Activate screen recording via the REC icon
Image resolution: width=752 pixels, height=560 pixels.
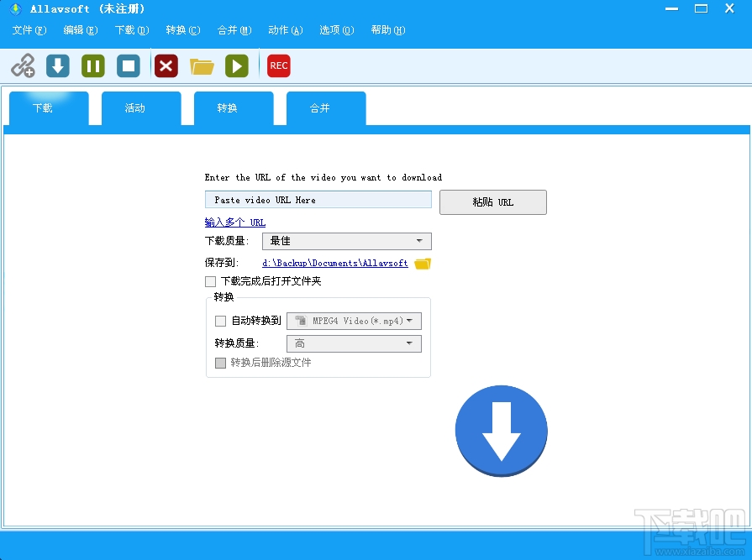pyautogui.click(x=278, y=65)
